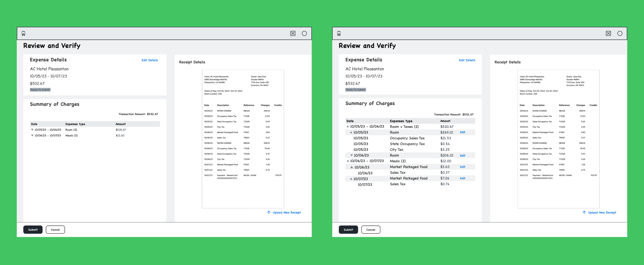Screen dimensions: 644x265
Task: Click Edit for the $269.10 Room row
Action: (x=463, y=132)
